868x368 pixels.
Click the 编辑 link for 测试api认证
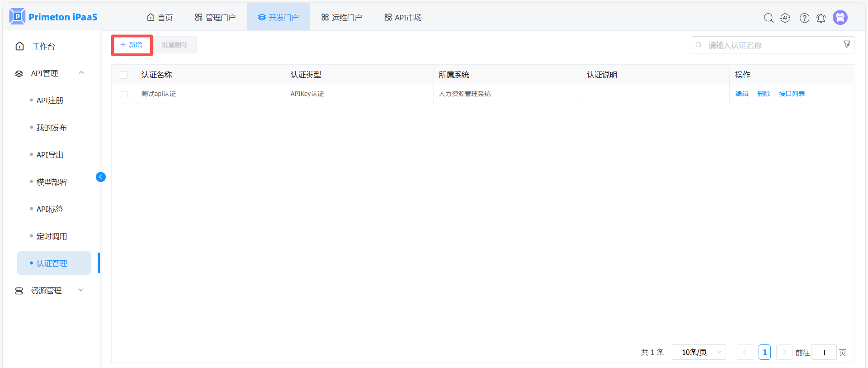(741, 94)
